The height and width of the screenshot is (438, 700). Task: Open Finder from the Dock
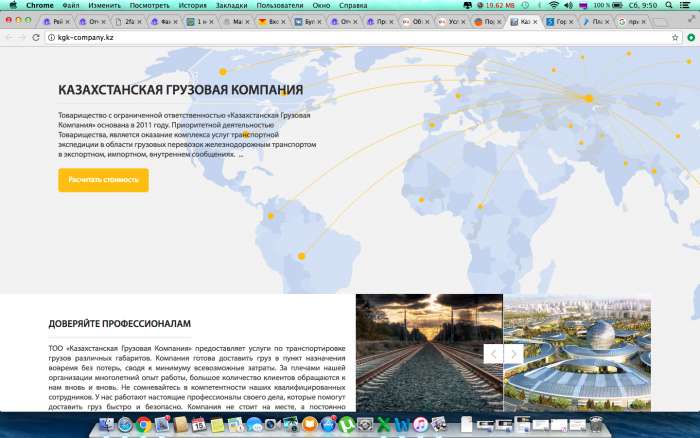(106, 424)
